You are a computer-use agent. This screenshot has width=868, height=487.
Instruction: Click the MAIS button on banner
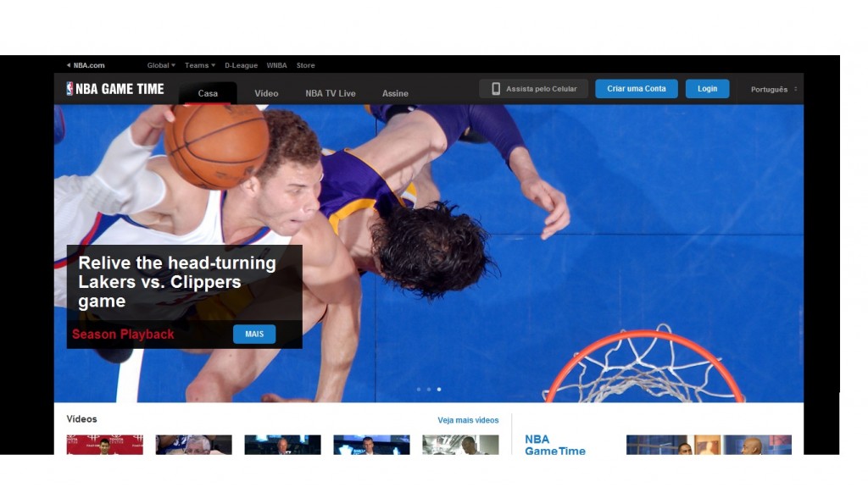pos(254,334)
